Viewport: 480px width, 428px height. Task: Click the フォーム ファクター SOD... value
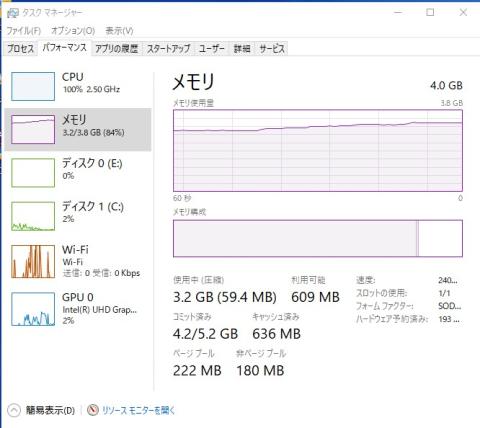tap(450, 306)
